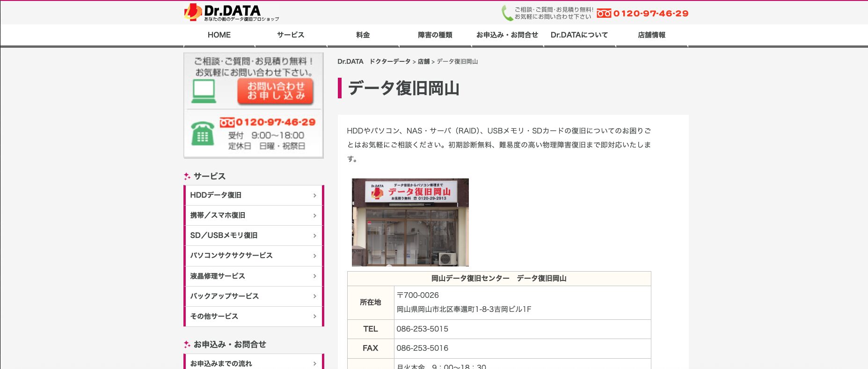
Task: Click the 受付 9:00〜18:00 hours text
Action: click(266, 135)
